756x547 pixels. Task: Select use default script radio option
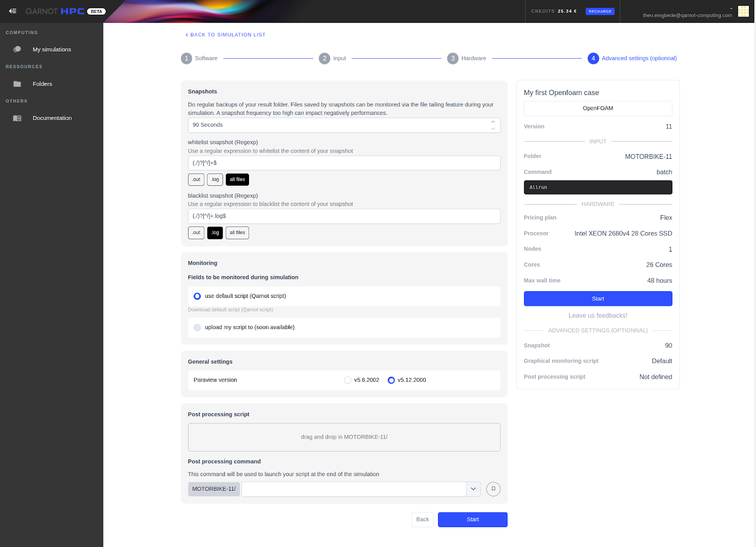198,296
